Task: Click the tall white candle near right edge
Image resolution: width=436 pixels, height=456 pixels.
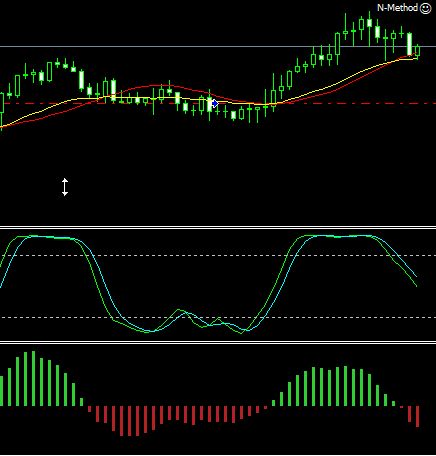Action: tap(410, 44)
